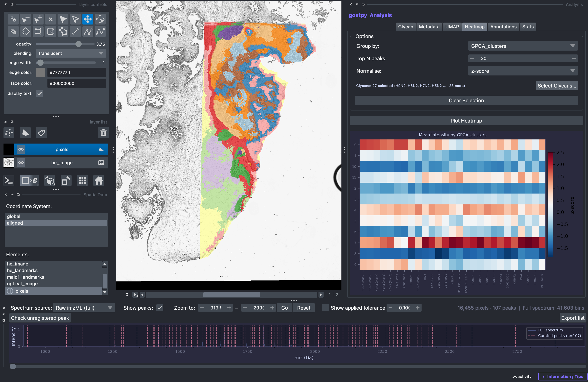This screenshot has width=588, height=382.
Task: Select the delete shapes X tool
Action: pos(50,19)
